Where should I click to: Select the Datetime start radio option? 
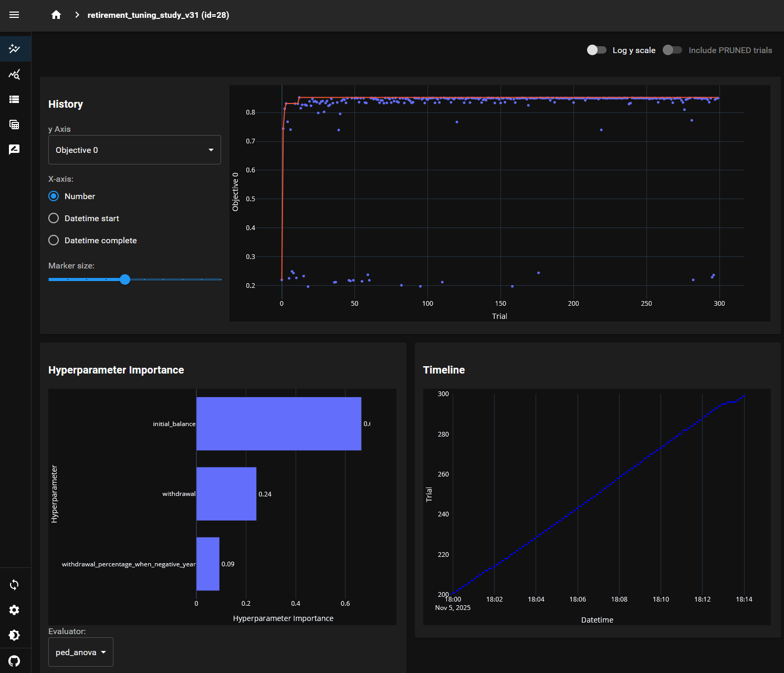54,218
